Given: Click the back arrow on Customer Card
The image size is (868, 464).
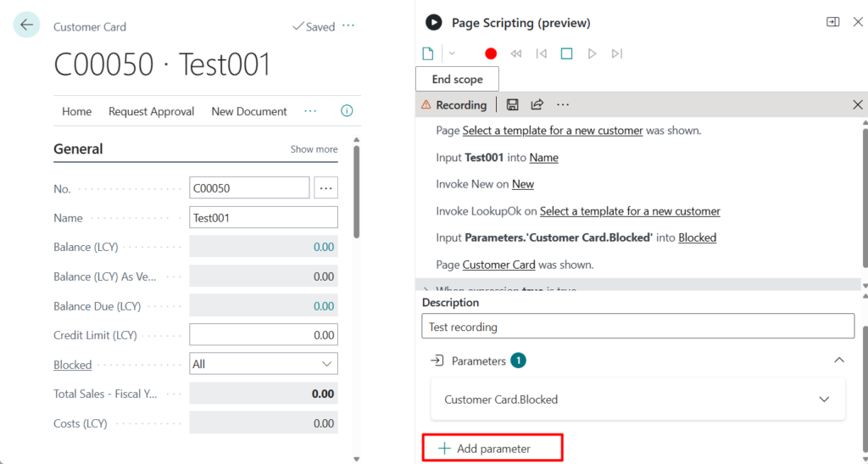Looking at the screenshot, I should click(26, 25).
